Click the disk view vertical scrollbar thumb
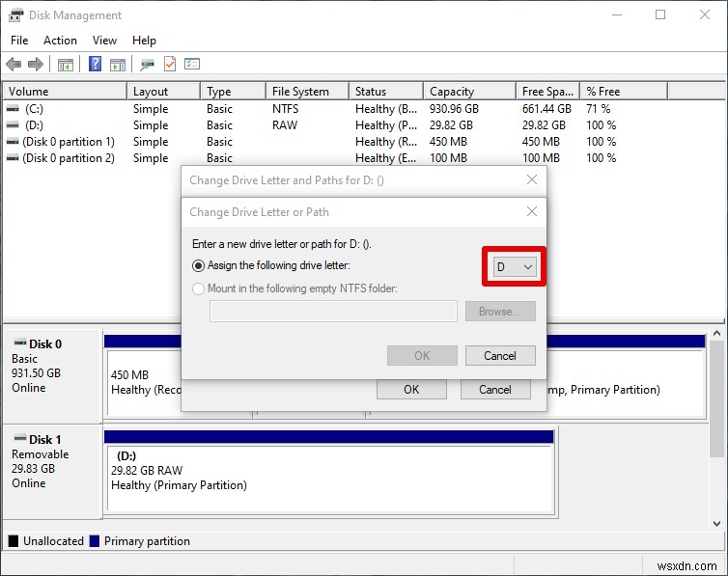 pos(716,398)
